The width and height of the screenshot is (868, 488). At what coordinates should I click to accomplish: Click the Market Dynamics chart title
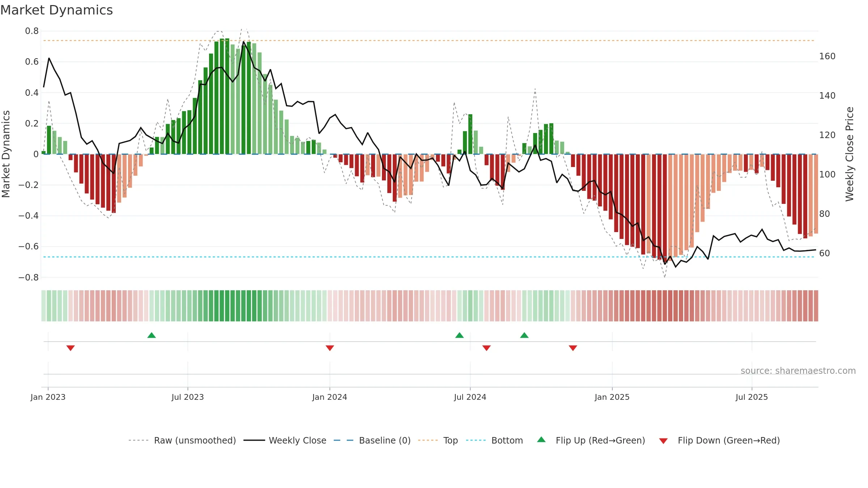coord(57,10)
